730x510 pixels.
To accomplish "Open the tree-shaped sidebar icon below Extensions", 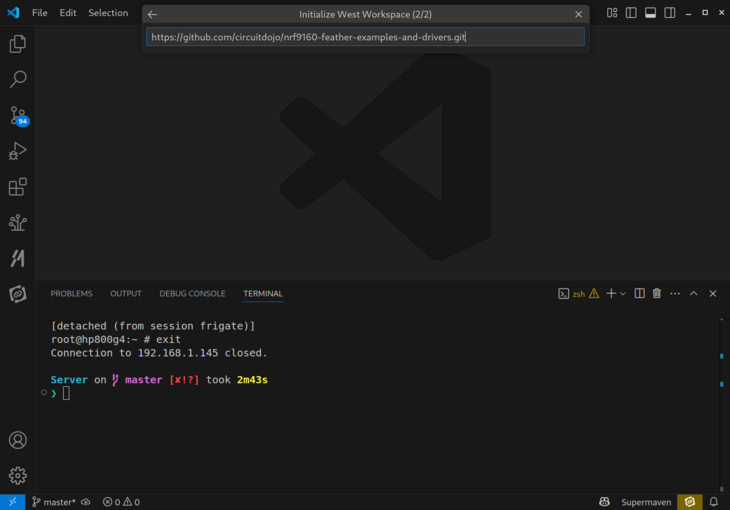I will 18,222.
